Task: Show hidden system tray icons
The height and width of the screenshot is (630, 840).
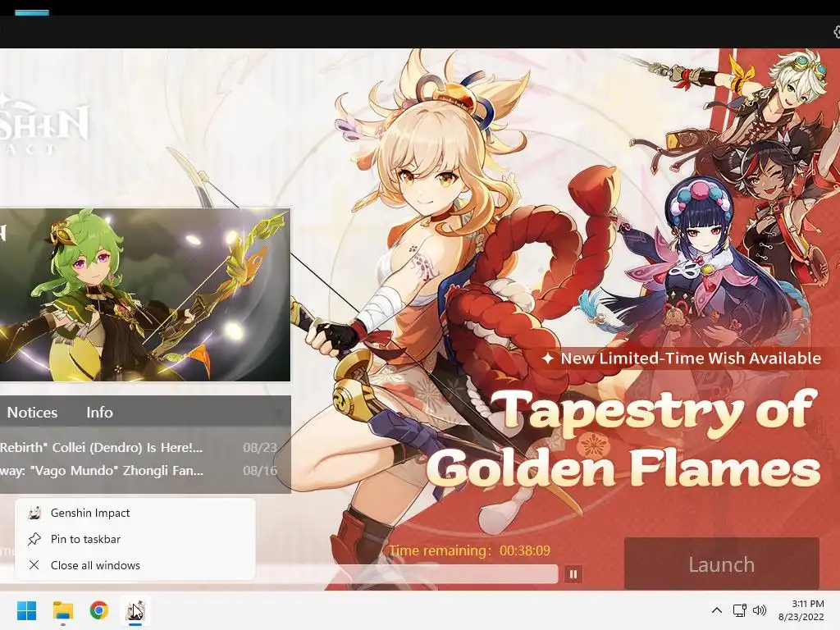Action: click(x=717, y=610)
